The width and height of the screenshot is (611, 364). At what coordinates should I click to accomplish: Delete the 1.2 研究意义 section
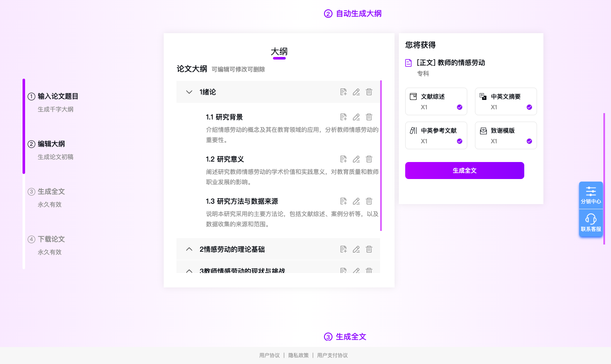click(x=369, y=159)
